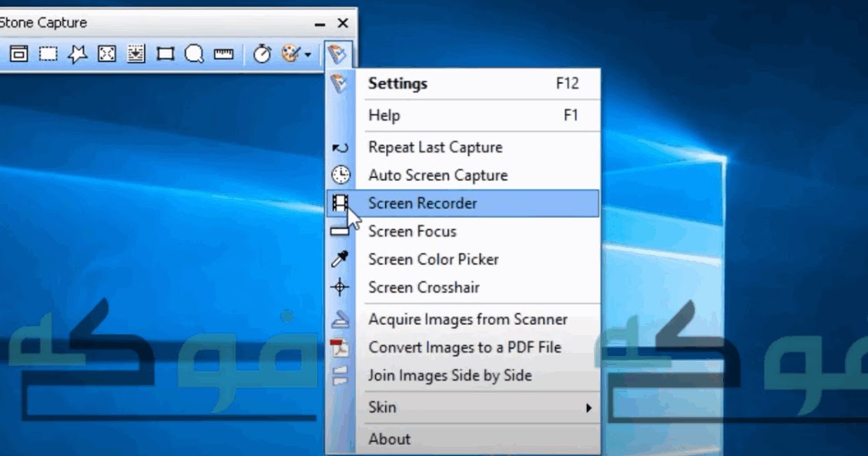Viewport: 868px width, 456px height.
Task: Expand the Skin submenu
Action: [x=463, y=407]
